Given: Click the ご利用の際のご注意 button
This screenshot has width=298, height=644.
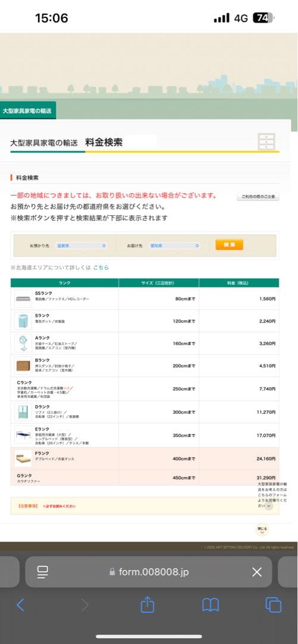Looking at the screenshot, I should click(x=258, y=197).
